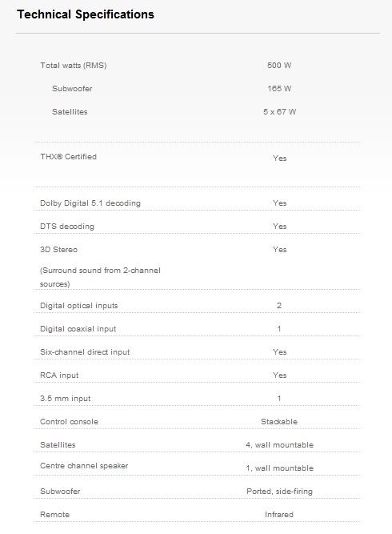Select the Six-channel direct input label
Image resolution: width=392 pixels, height=534 pixels.
[x=85, y=351]
